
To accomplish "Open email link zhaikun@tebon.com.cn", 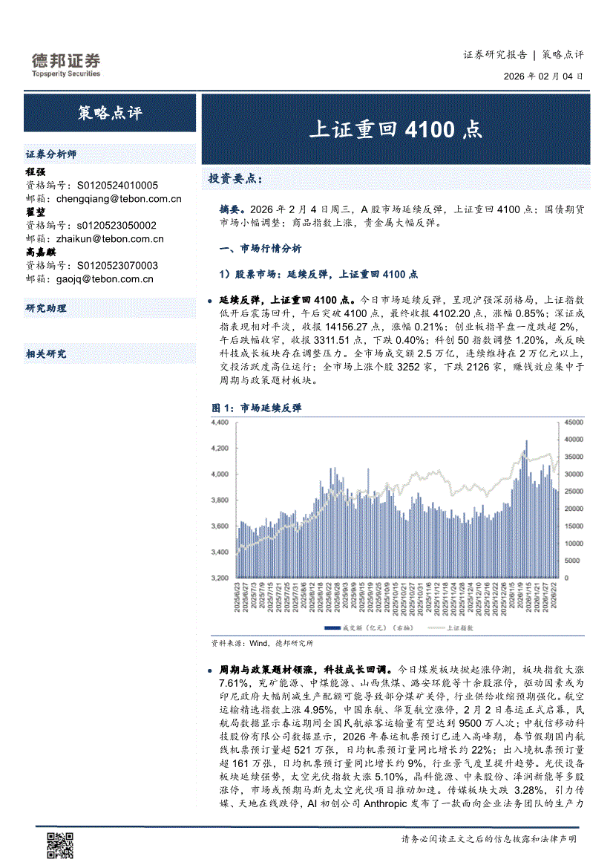I will click(x=110, y=238).
